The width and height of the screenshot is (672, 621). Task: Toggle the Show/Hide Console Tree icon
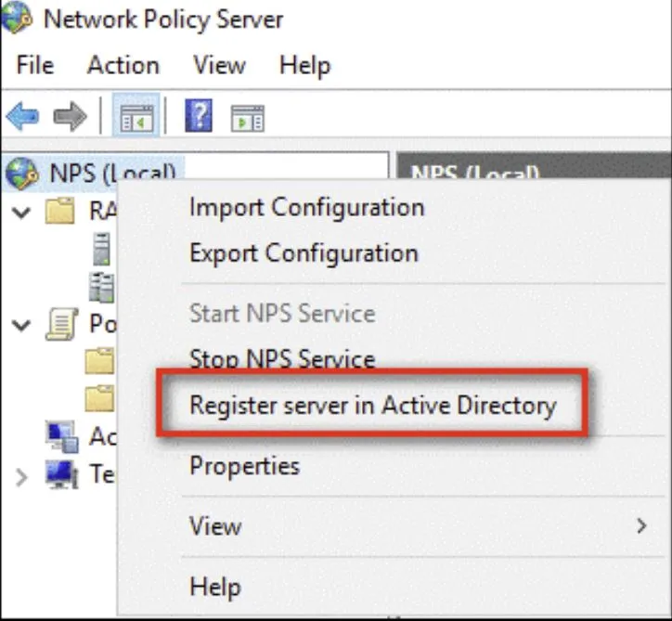(136, 116)
